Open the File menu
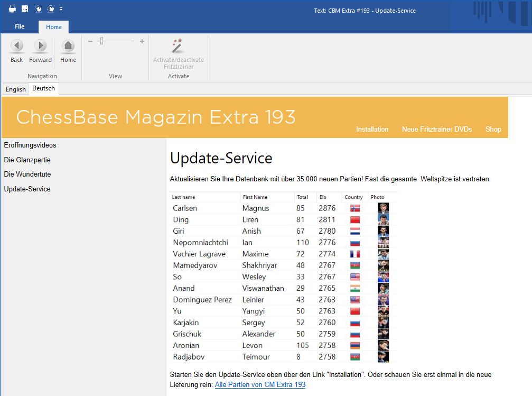 click(20, 26)
